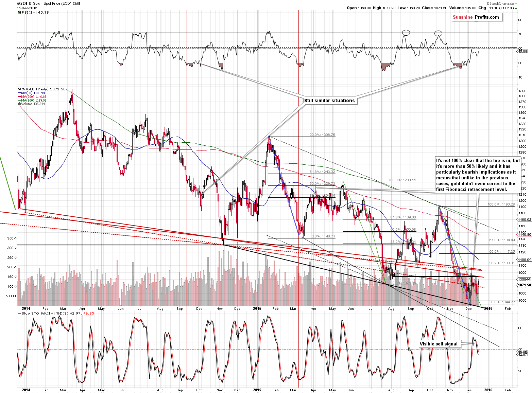Click the 45.98 RSI tag on the right axis
Image resolution: width=532 pixels, height=393 pixels.
pos(522,51)
